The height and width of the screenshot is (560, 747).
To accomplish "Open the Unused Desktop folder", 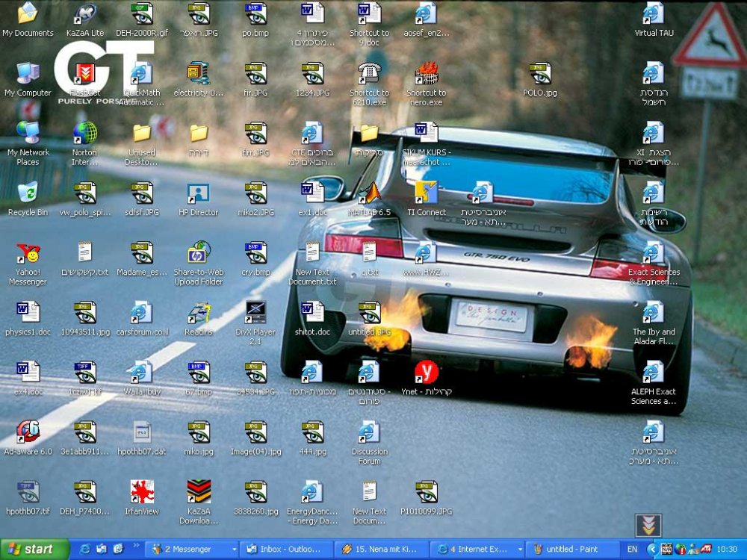I will click(141, 133).
